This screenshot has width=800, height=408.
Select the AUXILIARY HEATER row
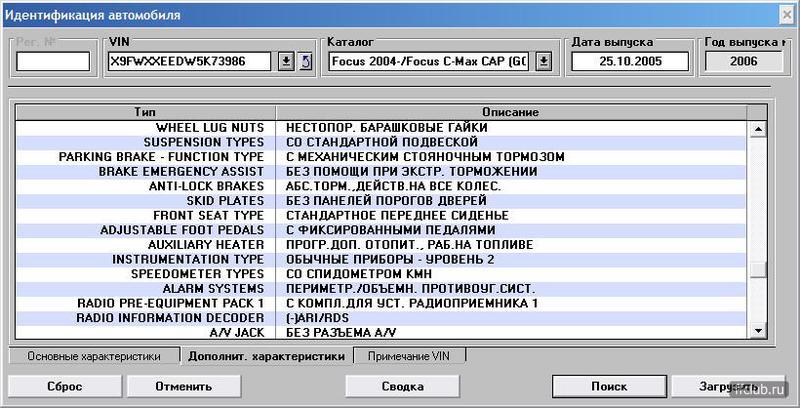(x=381, y=245)
